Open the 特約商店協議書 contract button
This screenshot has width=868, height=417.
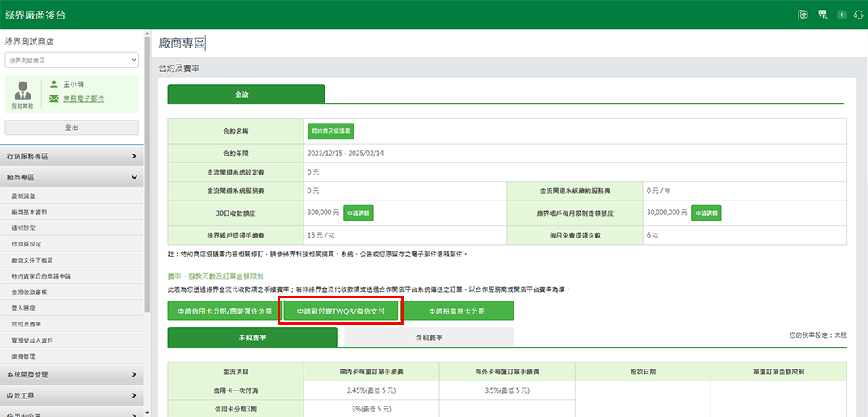point(331,131)
